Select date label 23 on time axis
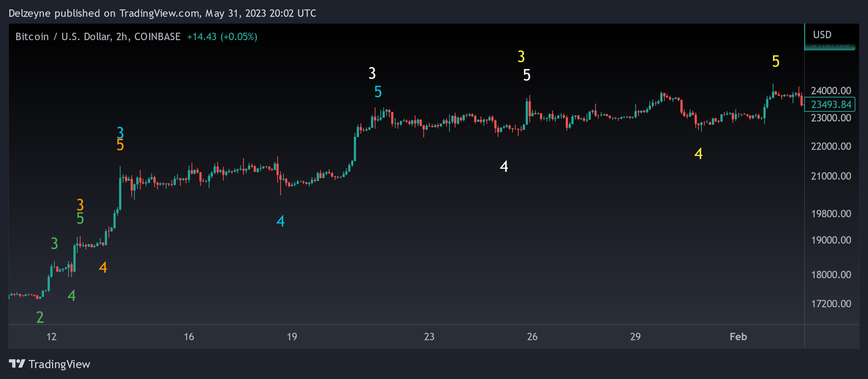The image size is (868, 379). (429, 337)
